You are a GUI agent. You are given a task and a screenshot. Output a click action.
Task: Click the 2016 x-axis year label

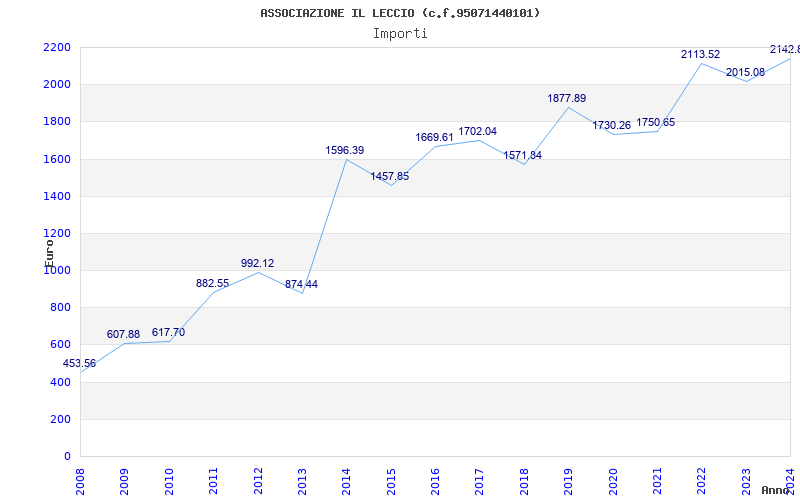(435, 481)
